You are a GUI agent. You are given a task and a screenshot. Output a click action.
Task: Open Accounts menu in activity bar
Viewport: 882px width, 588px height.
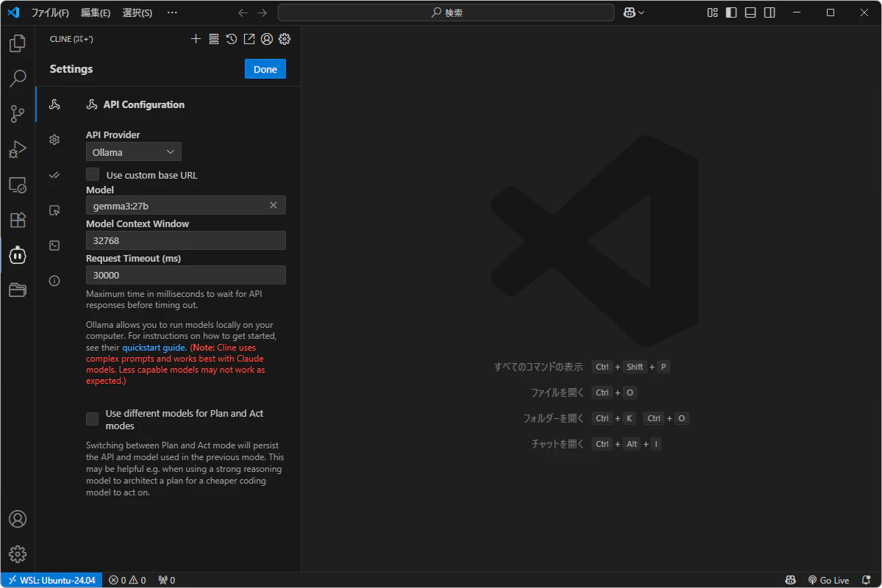click(x=18, y=519)
